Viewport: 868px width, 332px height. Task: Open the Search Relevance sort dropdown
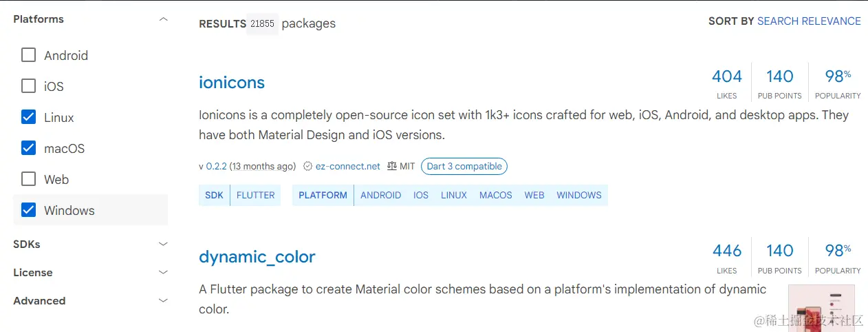click(809, 21)
